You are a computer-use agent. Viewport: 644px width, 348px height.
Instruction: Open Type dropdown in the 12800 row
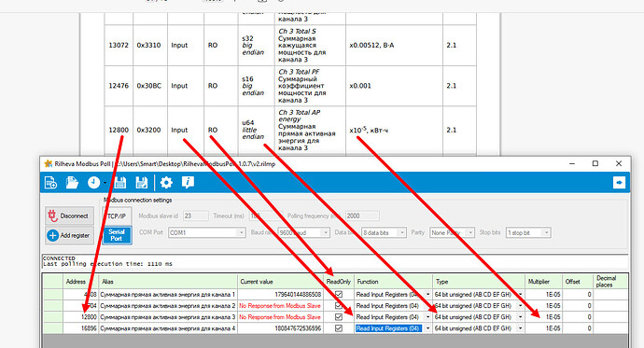521,317
